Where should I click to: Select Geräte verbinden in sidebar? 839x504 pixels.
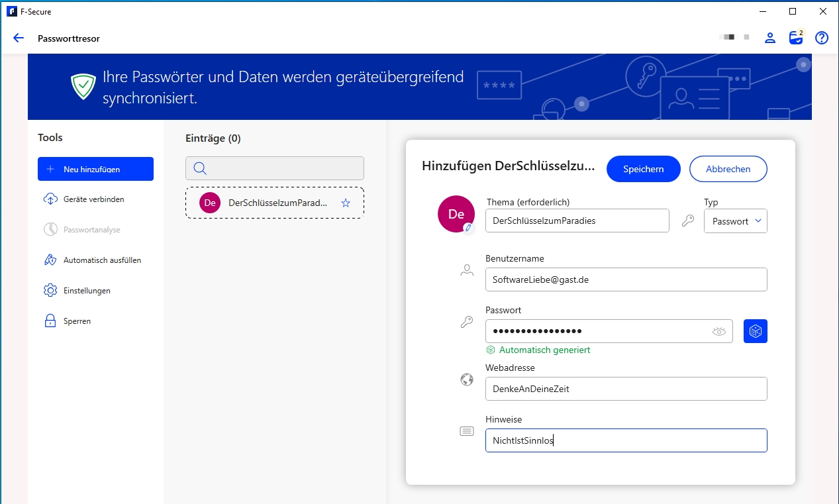93,199
